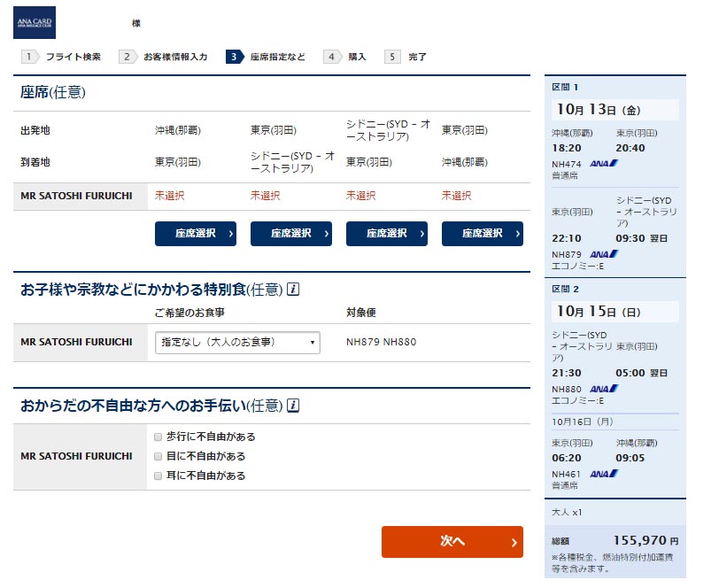Select seat for Tokyo to Sydney flight

coord(290,234)
